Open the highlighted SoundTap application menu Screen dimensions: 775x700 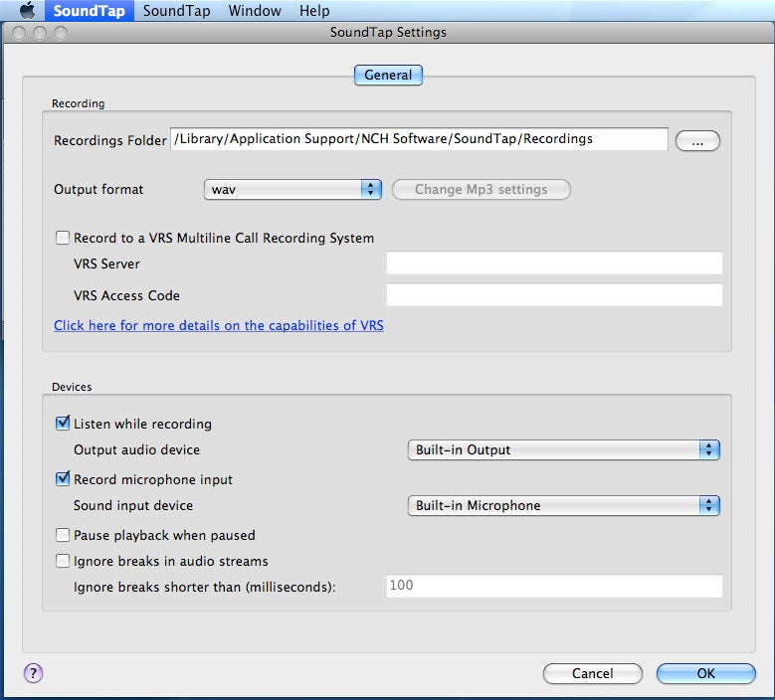tap(89, 10)
